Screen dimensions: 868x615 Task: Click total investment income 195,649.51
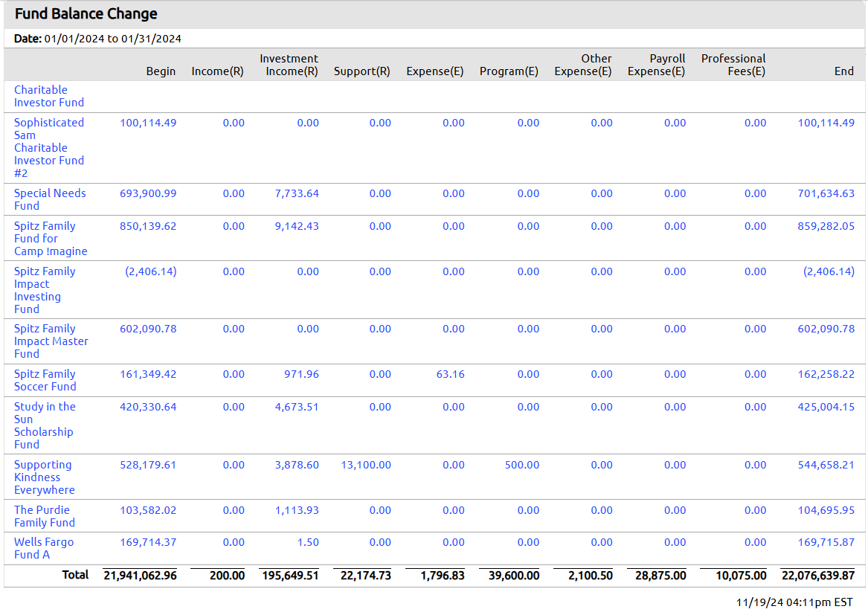(x=290, y=576)
